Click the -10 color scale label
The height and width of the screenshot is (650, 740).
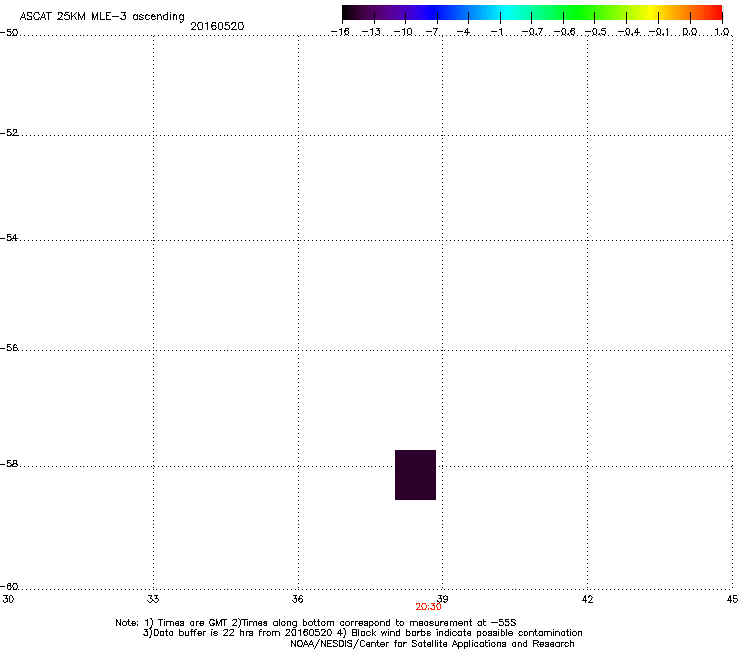(403, 32)
